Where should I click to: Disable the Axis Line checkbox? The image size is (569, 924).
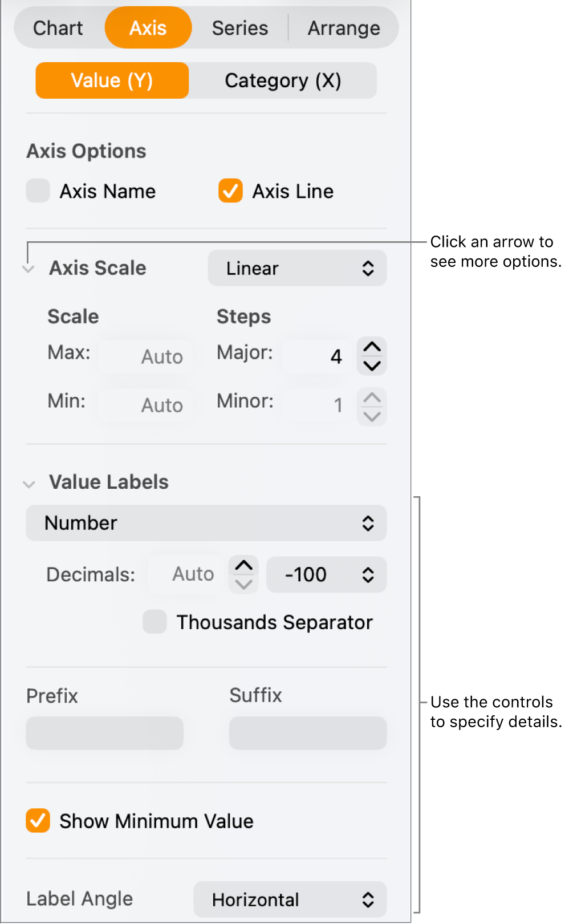point(230,191)
